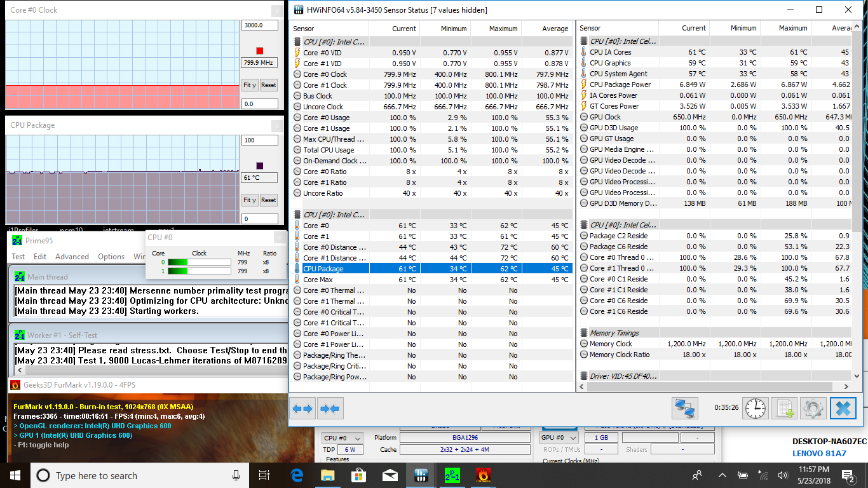Select the Drive: VID:45 group header
The width and height of the screenshot is (868, 488).
[x=714, y=376]
